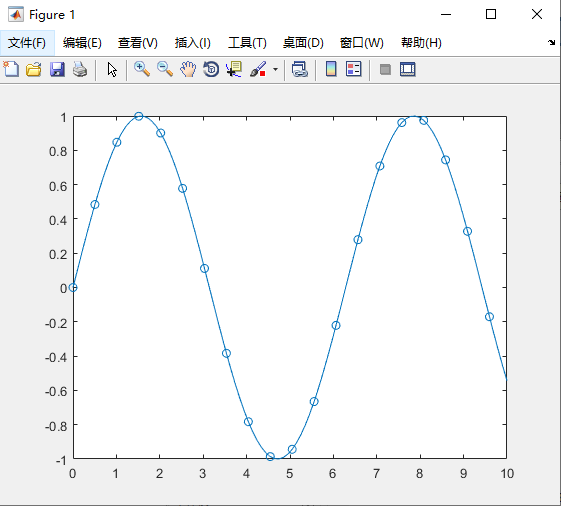
Task: Click the marker at the first peak
Action: pos(139,116)
